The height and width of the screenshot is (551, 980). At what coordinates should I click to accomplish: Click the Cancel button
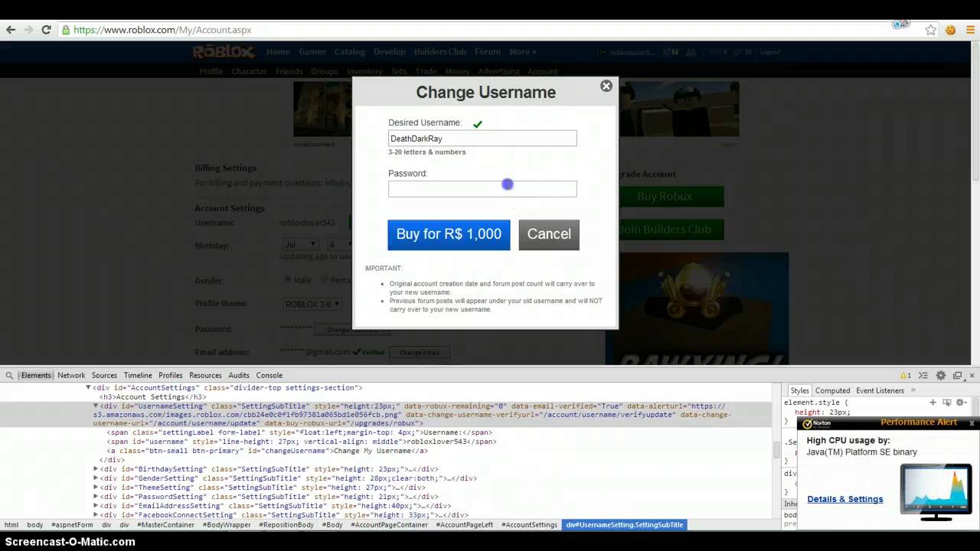click(549, 234)
